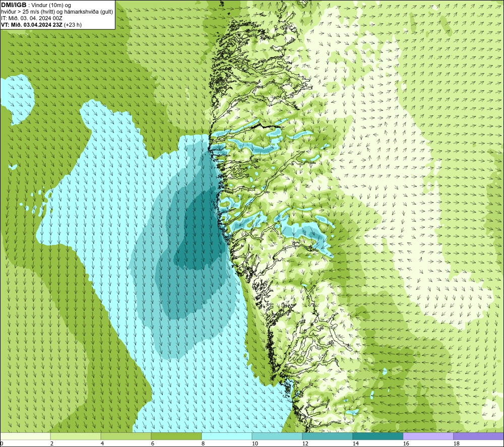504x447 pixels.
Task: Select the 14–16 m/s dark teal swatch
Action: (x=377, y=436)
